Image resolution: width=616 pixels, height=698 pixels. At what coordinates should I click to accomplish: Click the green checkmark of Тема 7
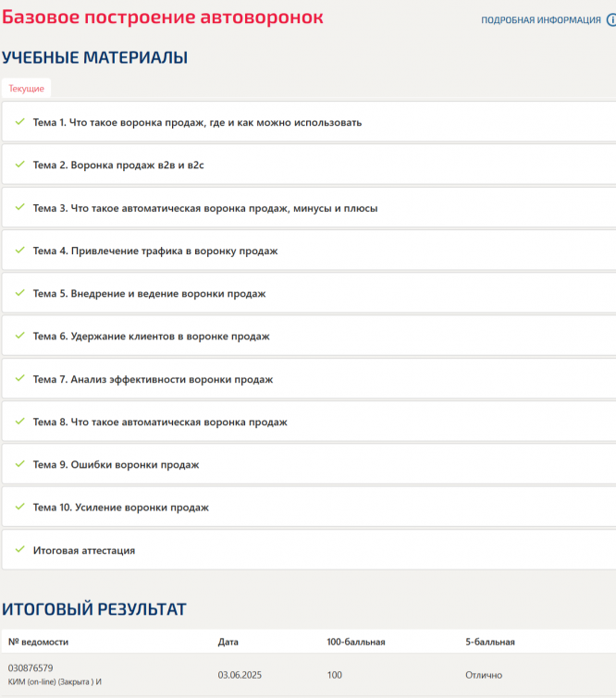coord(19,378)
